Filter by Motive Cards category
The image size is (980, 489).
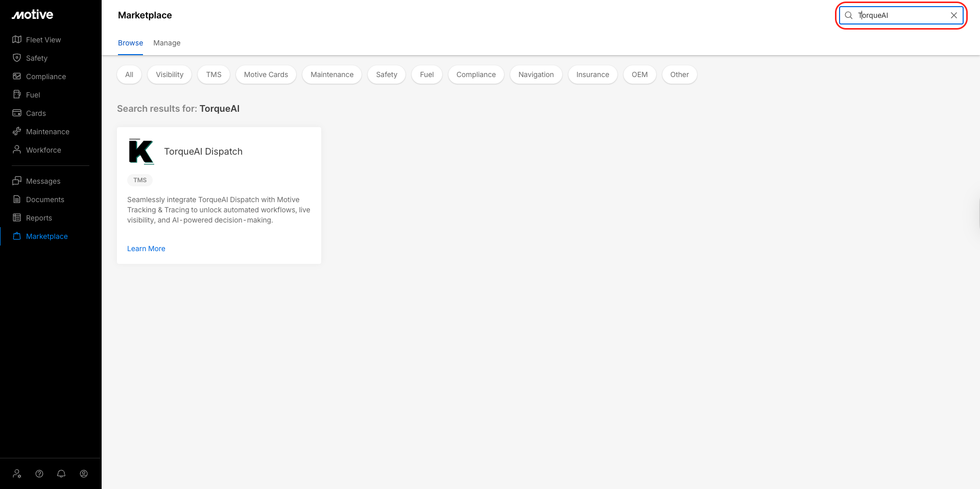click(x=266, y=75)
